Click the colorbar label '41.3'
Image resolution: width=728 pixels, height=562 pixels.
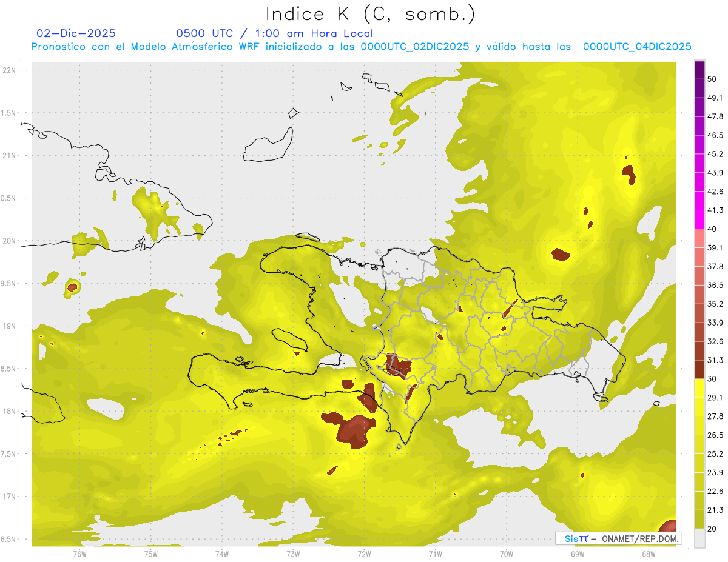tap(715, 210)
